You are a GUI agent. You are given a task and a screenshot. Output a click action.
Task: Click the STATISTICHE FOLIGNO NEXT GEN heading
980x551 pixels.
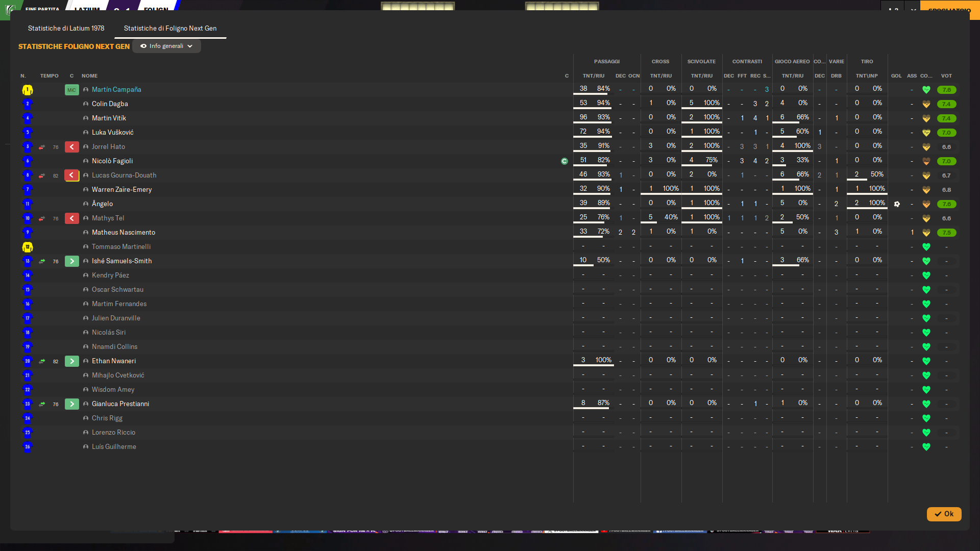74,46
